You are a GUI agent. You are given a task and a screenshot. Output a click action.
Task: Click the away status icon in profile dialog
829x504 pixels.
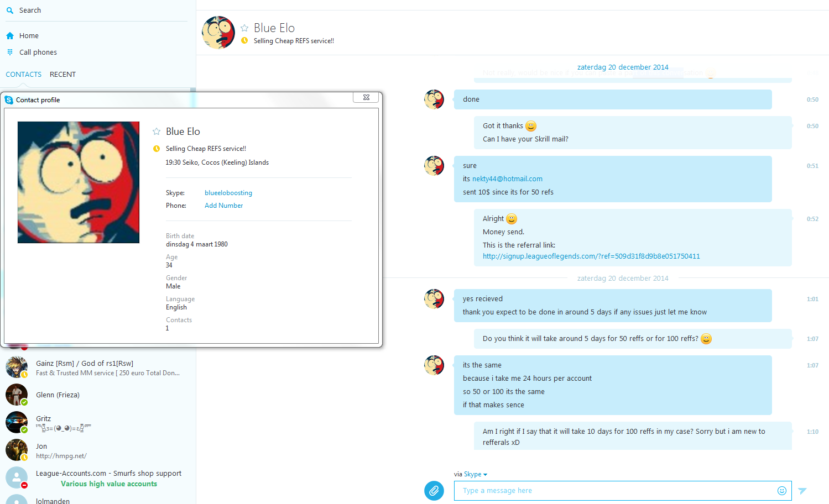157,149
